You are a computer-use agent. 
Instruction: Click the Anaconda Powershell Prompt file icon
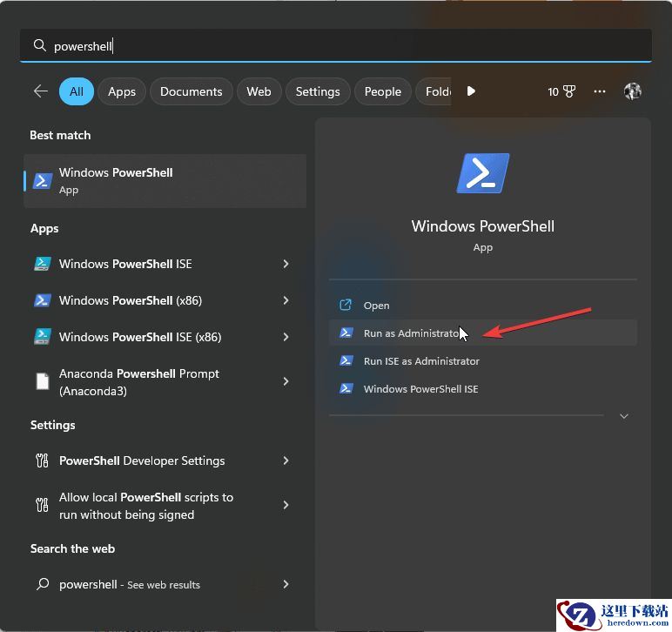tap(42, 381)
